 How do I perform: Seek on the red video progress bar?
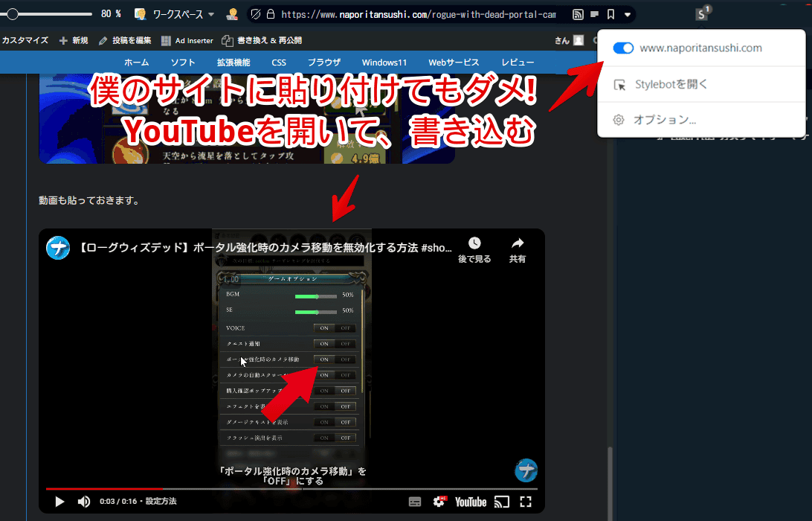click(291, 489)
